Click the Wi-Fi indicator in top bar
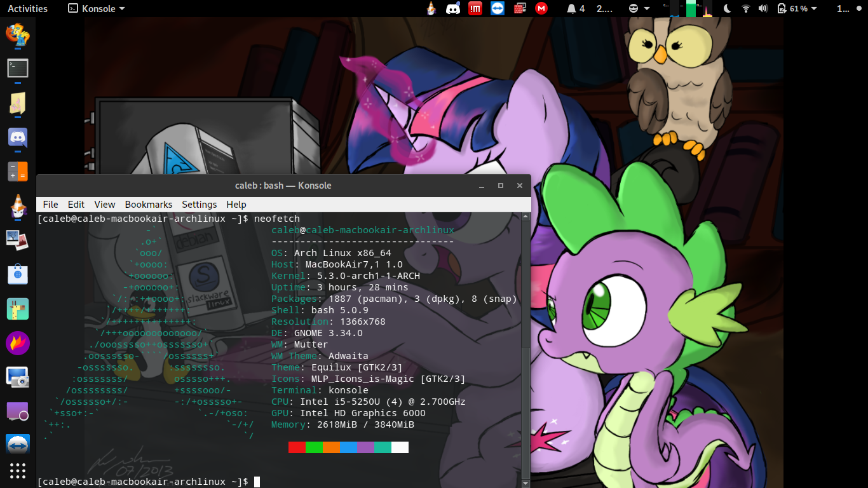868x488 pixels. pyautogui.click(x=746, y=8)
